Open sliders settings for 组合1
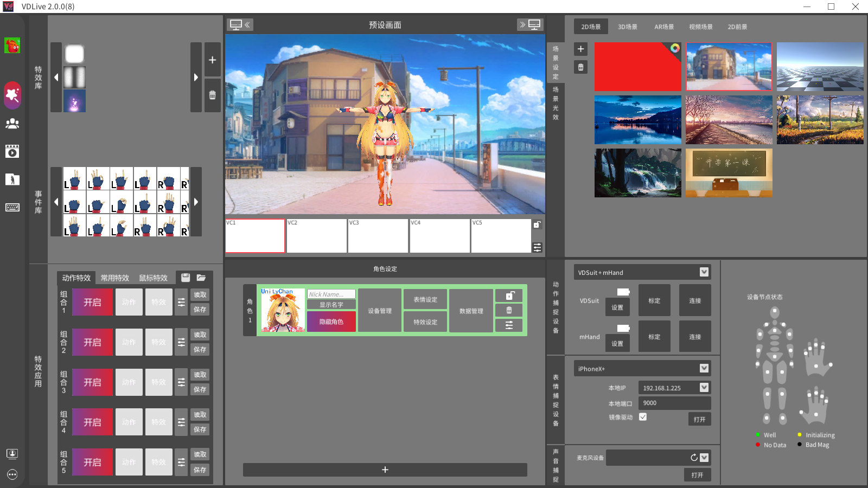 [x=182, y=303]
